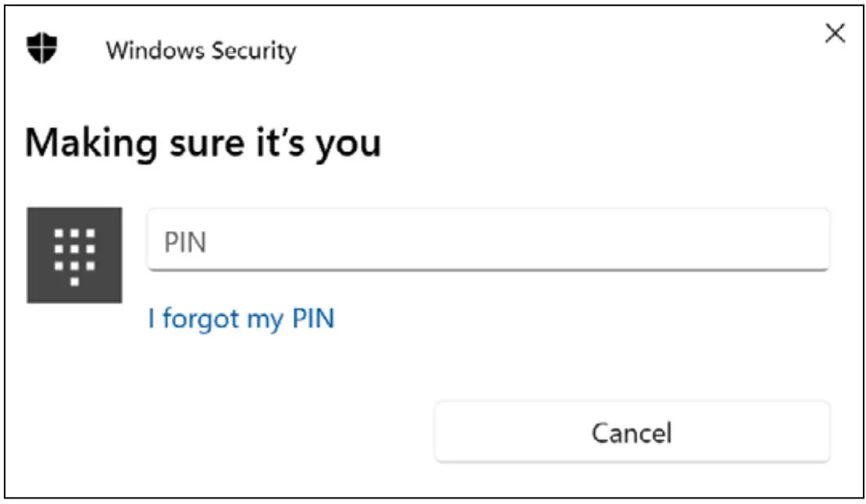
Task: Place cursor in the field labeled PIN
Action: click(487, 242)
